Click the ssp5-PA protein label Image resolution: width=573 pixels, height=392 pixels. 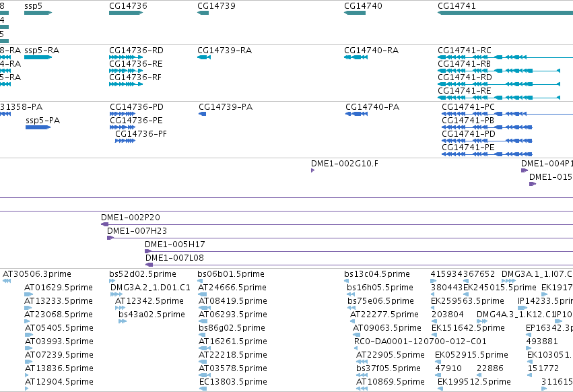42,121
